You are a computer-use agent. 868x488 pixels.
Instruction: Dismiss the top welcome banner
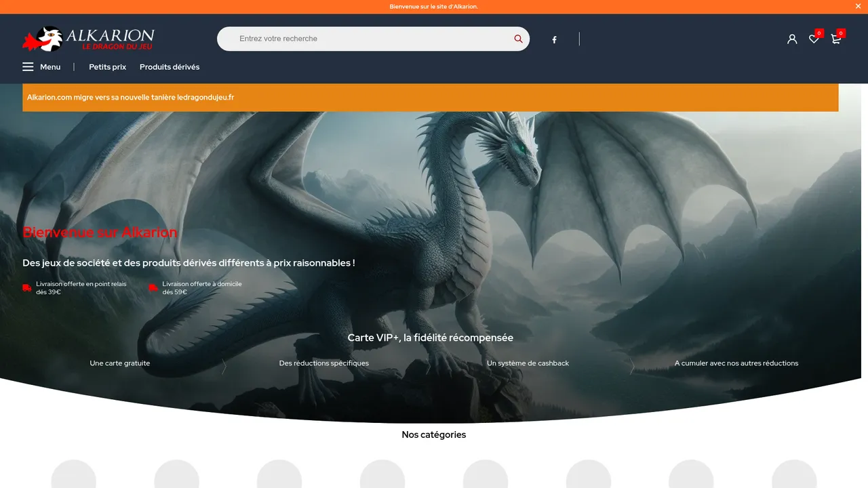(x=858, y=6)
